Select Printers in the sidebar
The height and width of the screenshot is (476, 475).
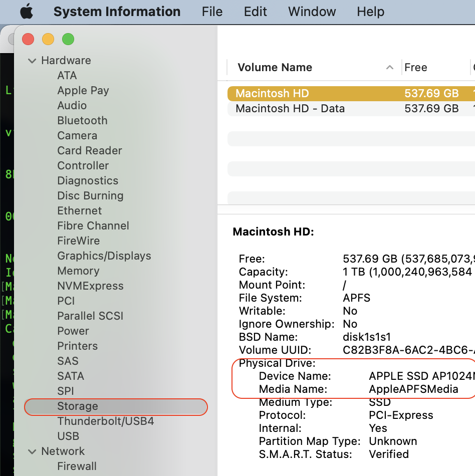pos(77,346)
